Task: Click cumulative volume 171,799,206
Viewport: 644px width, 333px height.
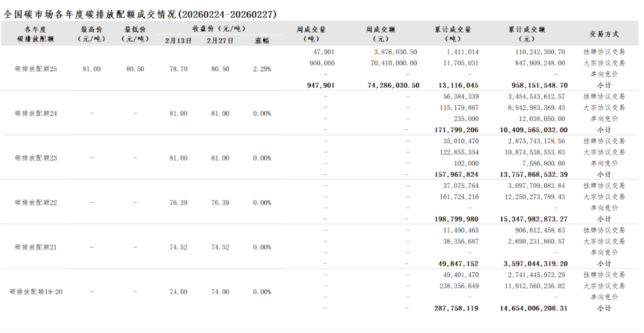Action: (457, 130)
